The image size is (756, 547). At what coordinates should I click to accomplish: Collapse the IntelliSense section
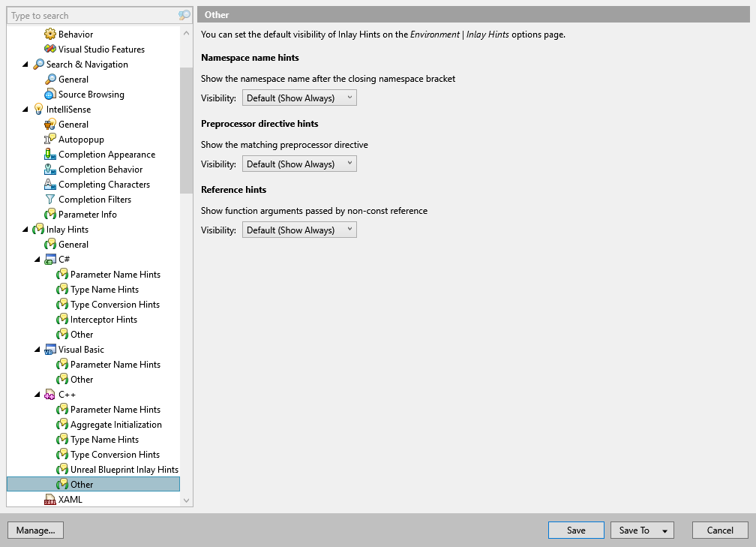[x=25, y=109]
